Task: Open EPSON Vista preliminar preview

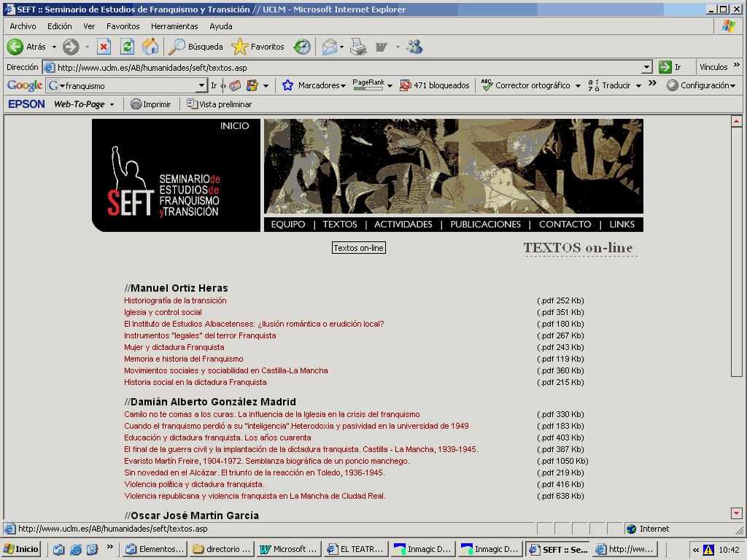Action: [219, 104]
